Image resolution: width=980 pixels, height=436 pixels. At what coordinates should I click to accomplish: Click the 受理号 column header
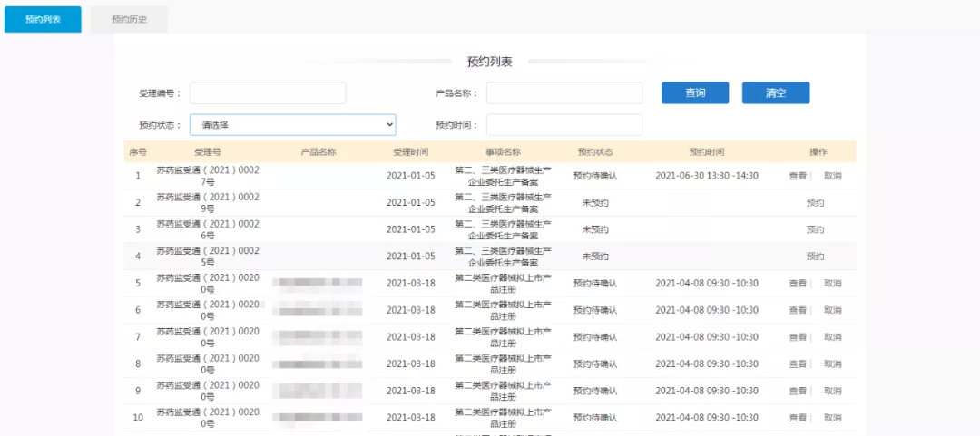click(x=208, y=152)
